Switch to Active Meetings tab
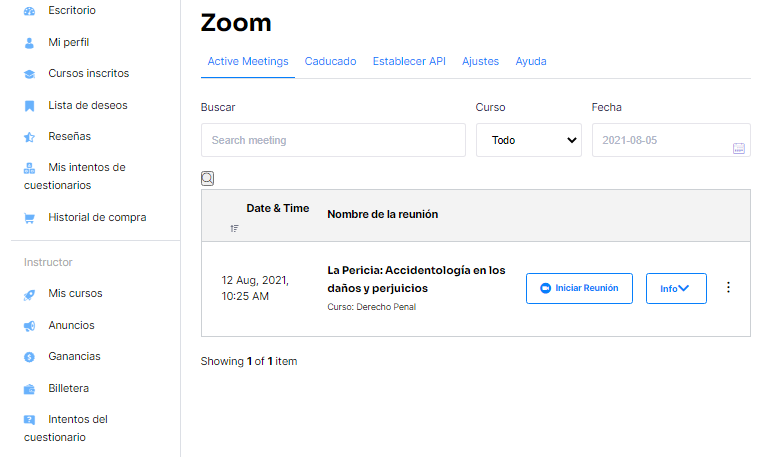 248,61
